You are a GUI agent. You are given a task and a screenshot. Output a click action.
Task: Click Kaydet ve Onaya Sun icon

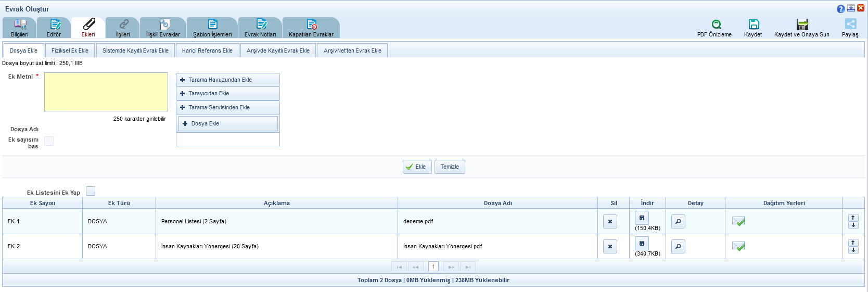802,24
